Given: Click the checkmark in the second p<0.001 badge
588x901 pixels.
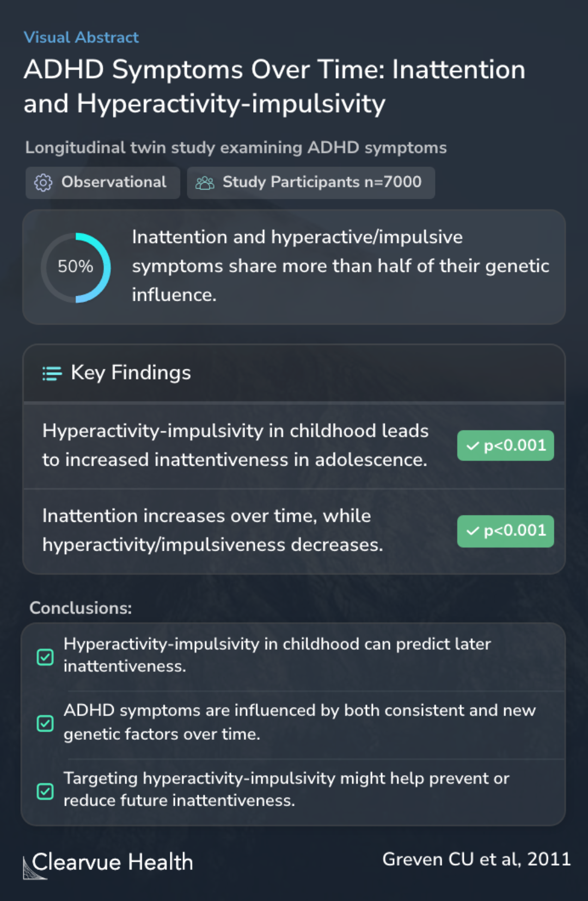Looking at the screenshot, I should point(473,531).
